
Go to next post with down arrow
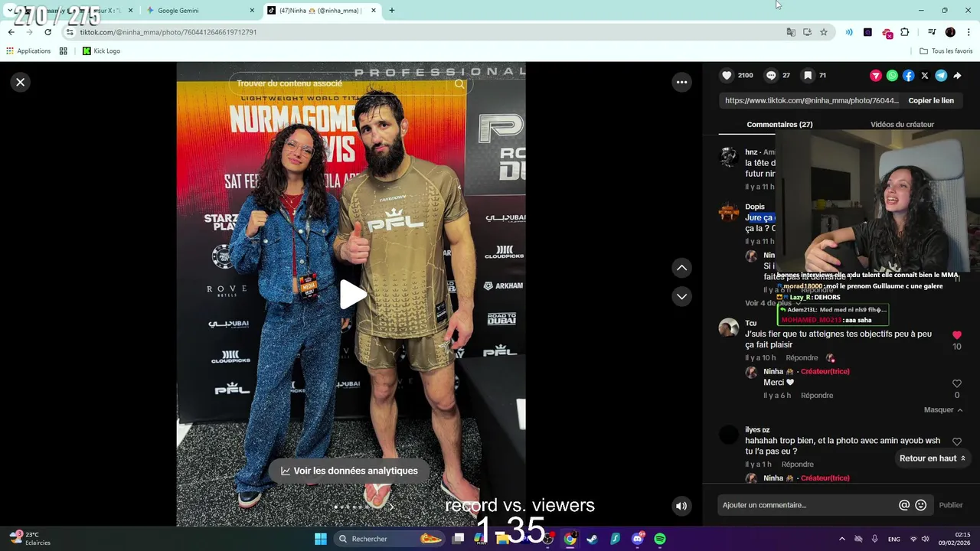[x=681, y=296]
